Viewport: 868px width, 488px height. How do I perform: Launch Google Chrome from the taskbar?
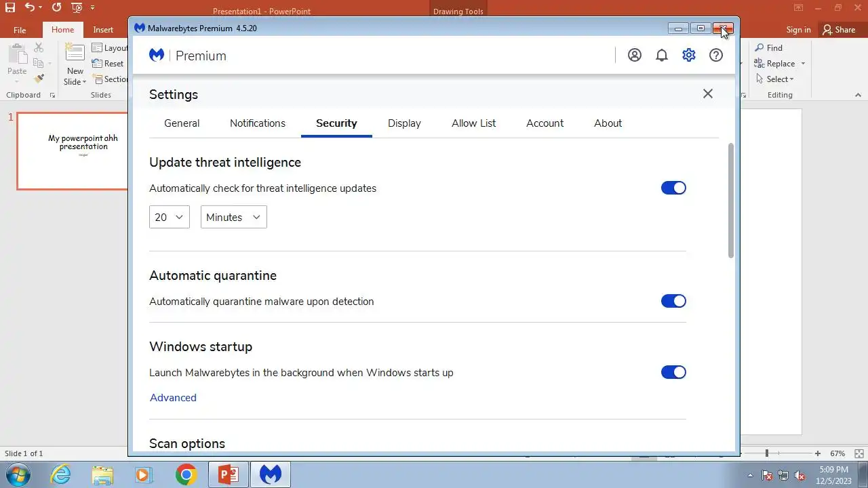186,474
